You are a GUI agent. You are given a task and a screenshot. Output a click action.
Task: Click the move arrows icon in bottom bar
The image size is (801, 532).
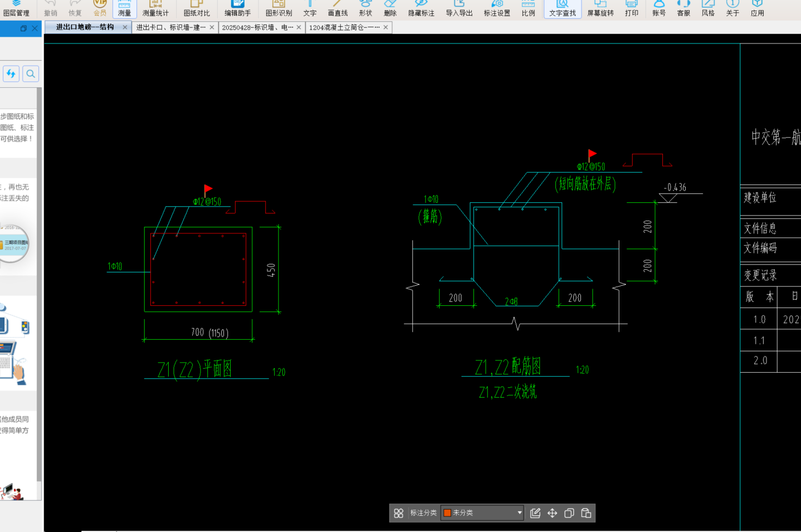click(x=552, y=513)
